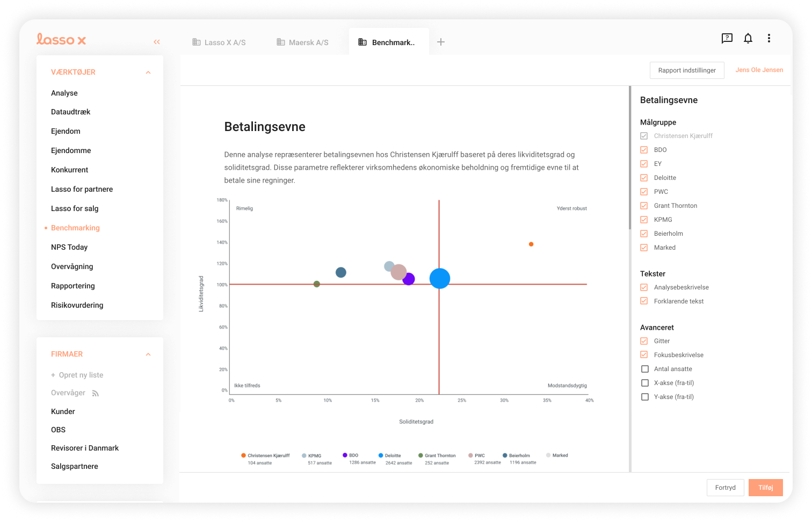Image resolution: width=812 pixels, height=522 pixels.
Task: Open Konkurrent menu item
Action: pos(69,170)
